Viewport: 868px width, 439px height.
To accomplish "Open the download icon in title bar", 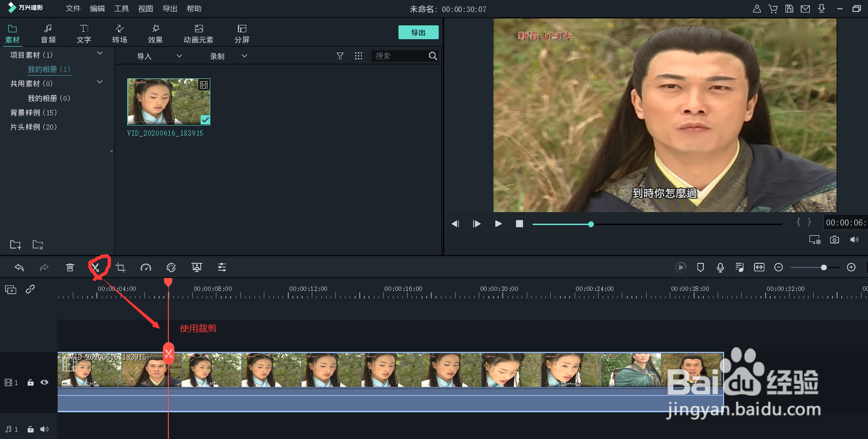I will tap(821, 9).
